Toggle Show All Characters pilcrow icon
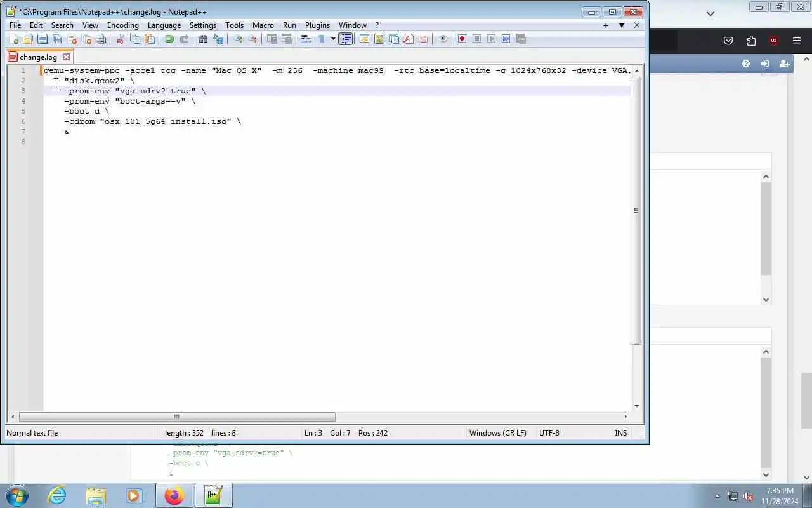812x508 pixels. pyautogui.click(x=321, y=39)
